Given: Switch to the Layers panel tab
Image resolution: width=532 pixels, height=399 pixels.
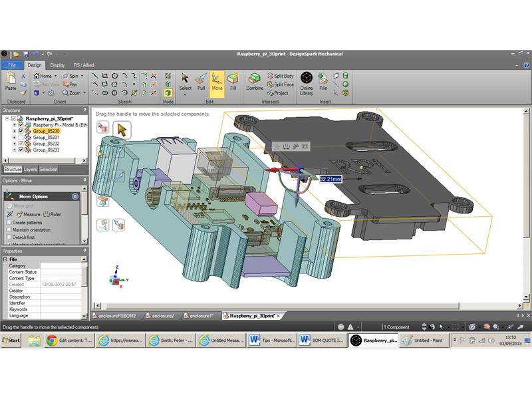Looking at the screenshot, I should point(30,170).
